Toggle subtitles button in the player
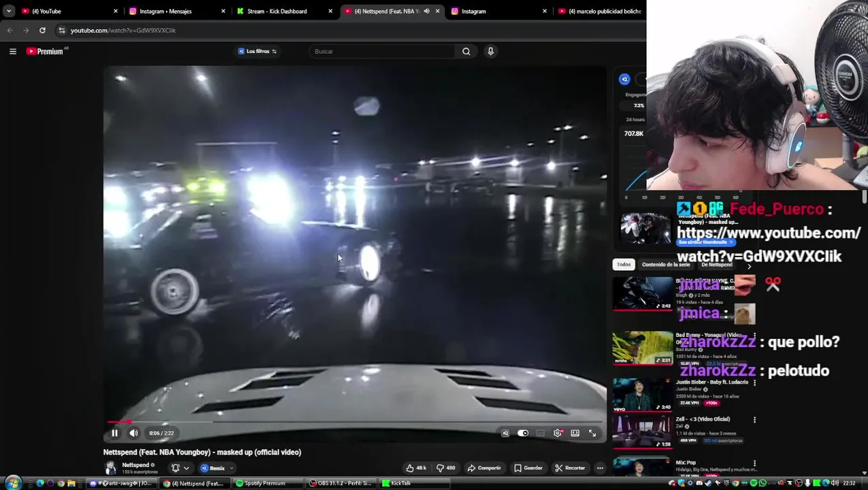This screenshot has width=868, height=490. click(541, 433)
